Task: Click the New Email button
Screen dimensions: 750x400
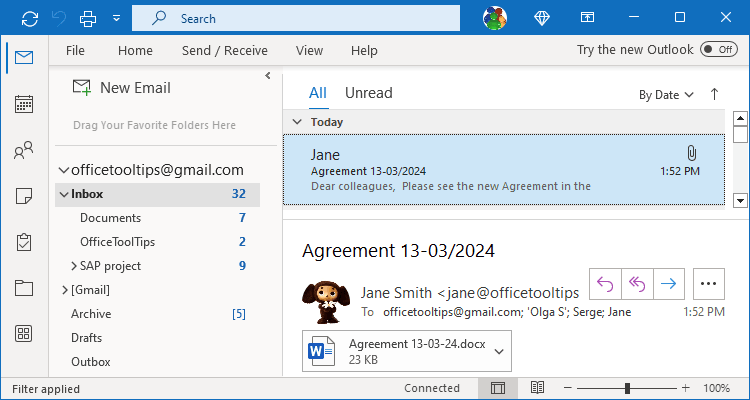Action: [121, 88]
